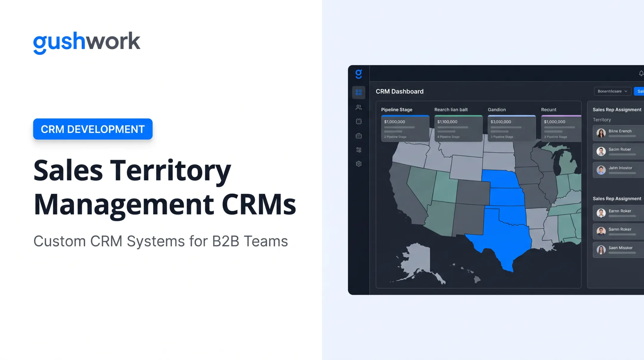Select the Rearch lian balt column header
This screenshot has width=644, height=360.
(x=451, y=110)
